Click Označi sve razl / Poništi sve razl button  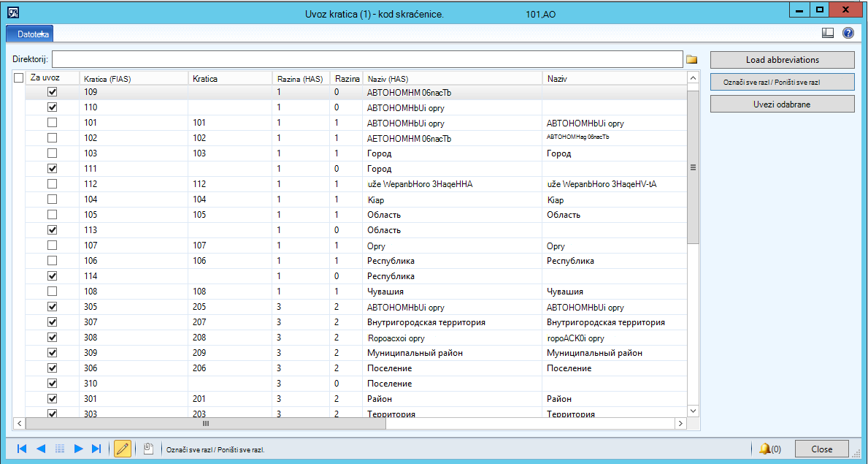pyautogui.click(x=782, y=82)
